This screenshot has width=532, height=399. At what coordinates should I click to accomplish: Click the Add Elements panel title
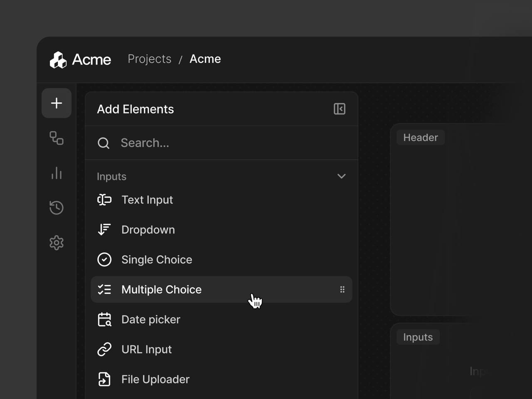click(x=135, y=109)
